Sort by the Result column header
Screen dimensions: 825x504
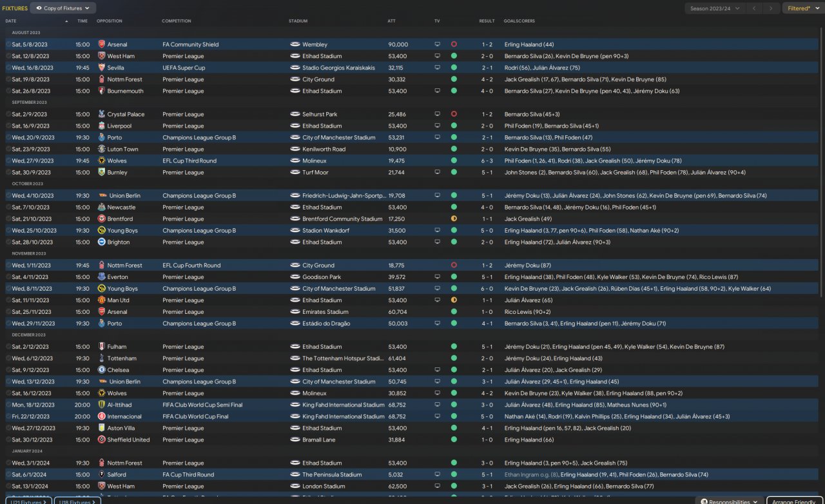click(487, 21)
